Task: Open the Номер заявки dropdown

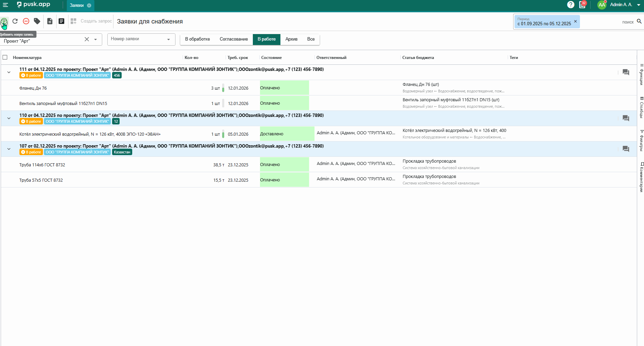Action: point(141,39)
